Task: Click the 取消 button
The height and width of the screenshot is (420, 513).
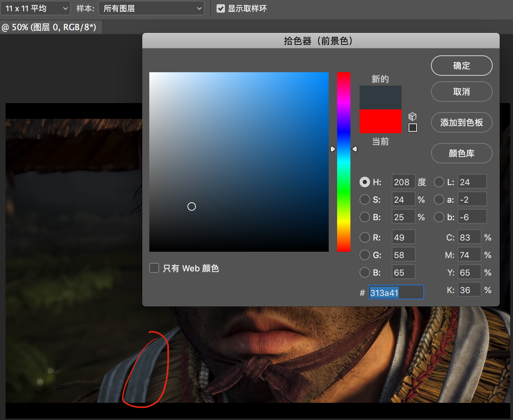Action: coord(461,92)
